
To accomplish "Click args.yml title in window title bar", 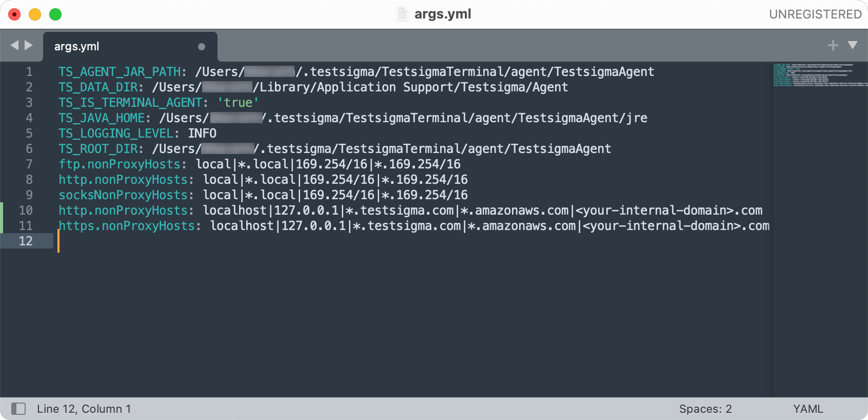I will point(443,14).
